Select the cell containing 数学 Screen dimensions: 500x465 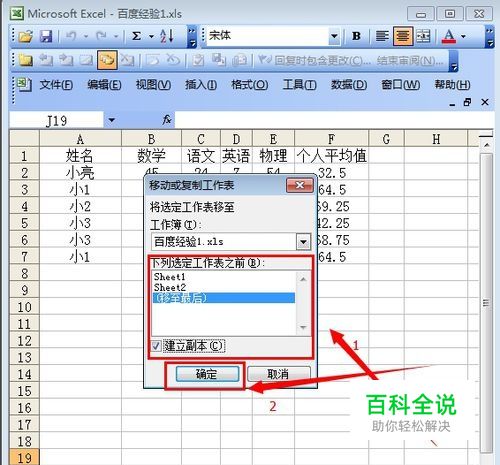pyautogui.click(x=151, y=156)
